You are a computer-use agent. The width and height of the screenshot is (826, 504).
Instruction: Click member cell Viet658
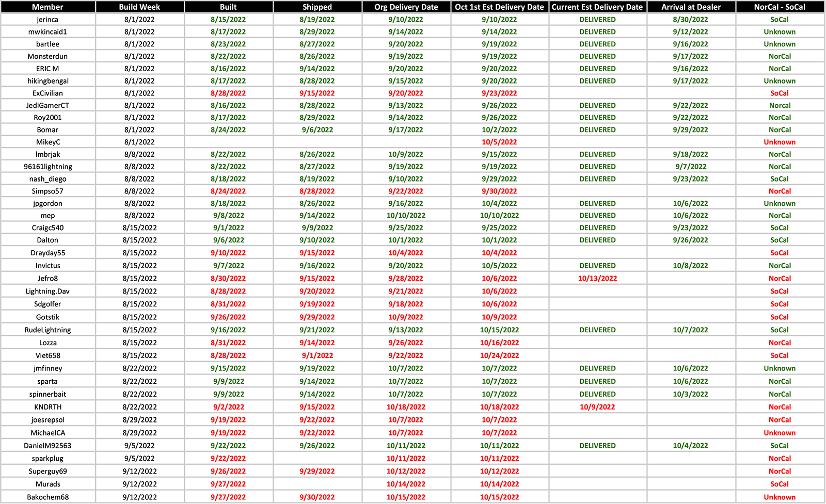(x=48, y=355)
